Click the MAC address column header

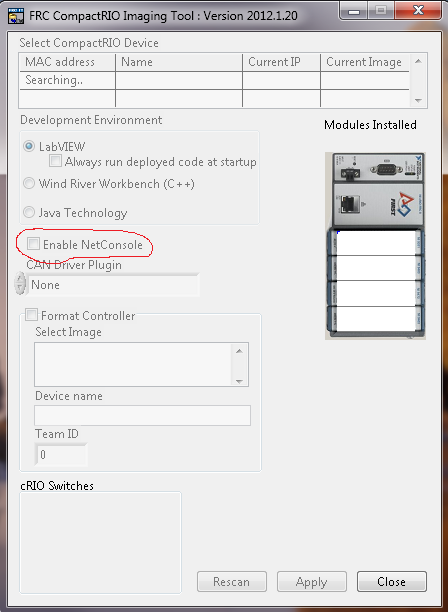tap(67, 62)
